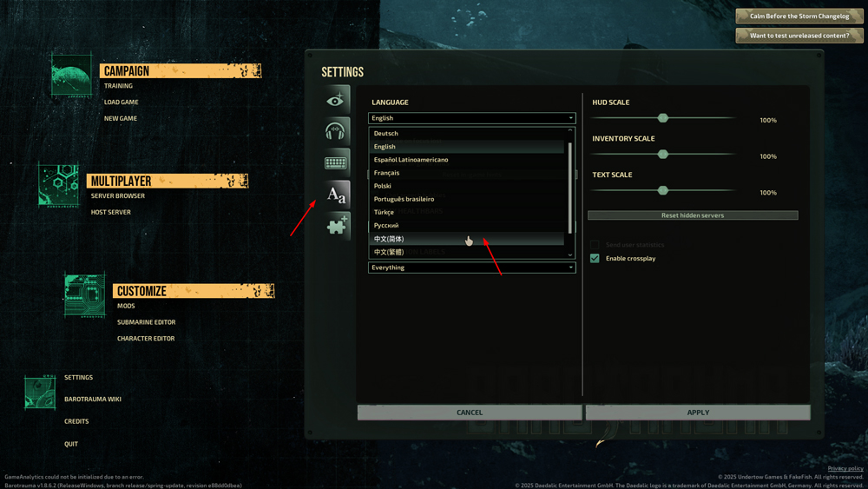This screenshot has width=868, height=489.
Task: Open the Mods puzzle-piece settings tab
Action: tap(337, 226)
